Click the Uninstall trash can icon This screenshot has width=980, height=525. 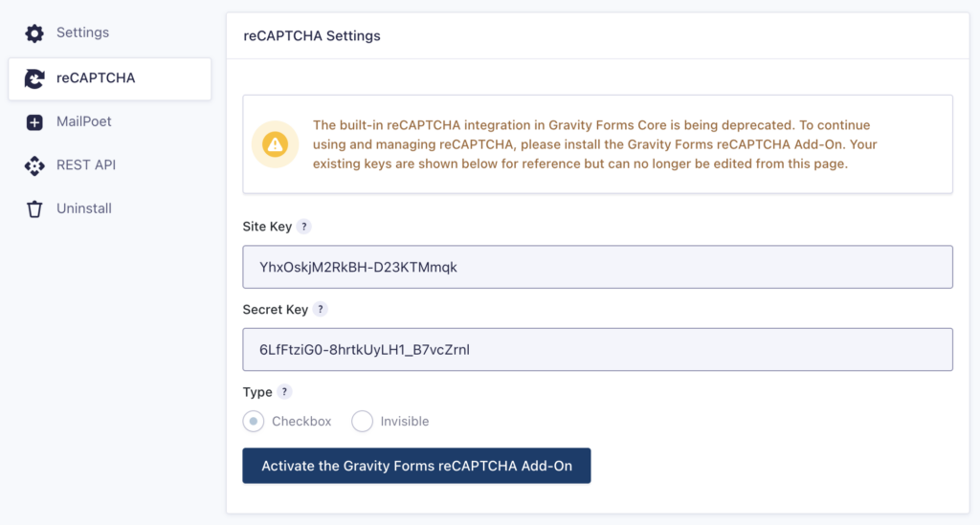[34, 209]
